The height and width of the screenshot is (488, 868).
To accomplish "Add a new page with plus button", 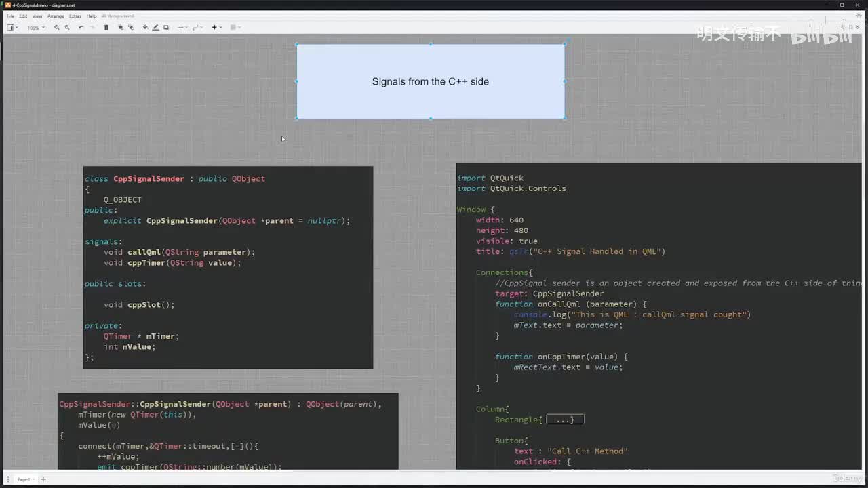I will (43, 479).
